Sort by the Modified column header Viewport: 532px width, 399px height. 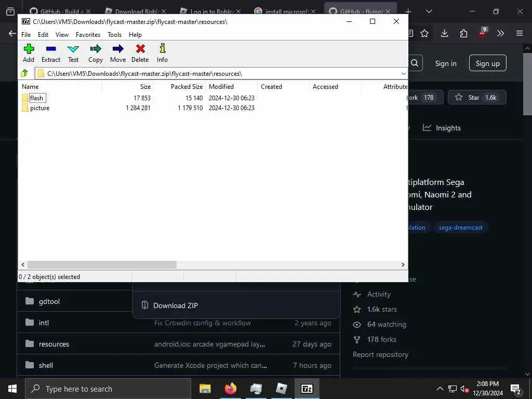[x=231, y=87]
